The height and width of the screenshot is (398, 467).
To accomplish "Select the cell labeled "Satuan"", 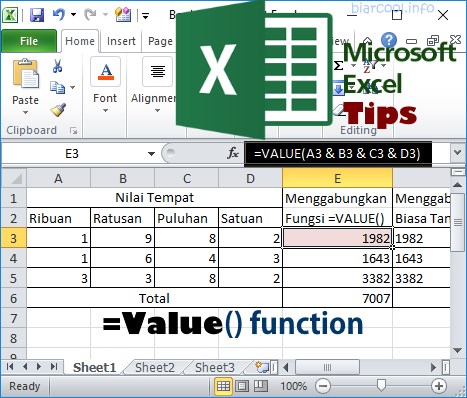I will 250,218.
